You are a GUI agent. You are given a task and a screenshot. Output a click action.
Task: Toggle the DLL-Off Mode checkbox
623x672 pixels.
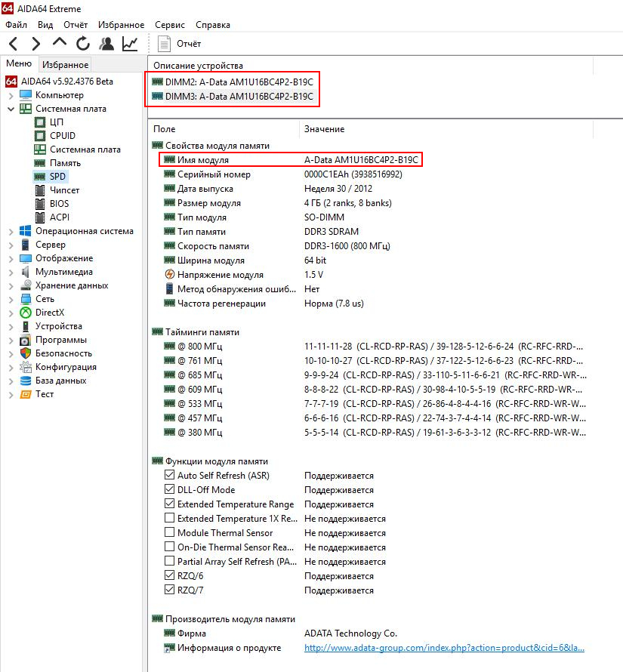point(169,490)
